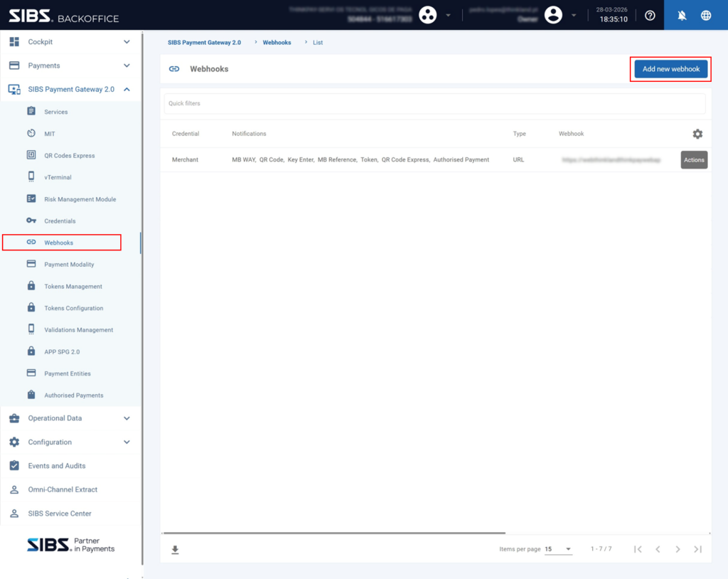Viewport: 728px width, 579px height.
Task: Click the help question mark icon
Action: [650, 15]
